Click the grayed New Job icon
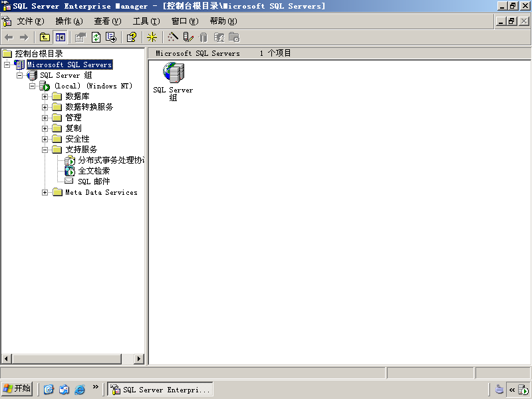Screen dimensions: 532x399 234,37
